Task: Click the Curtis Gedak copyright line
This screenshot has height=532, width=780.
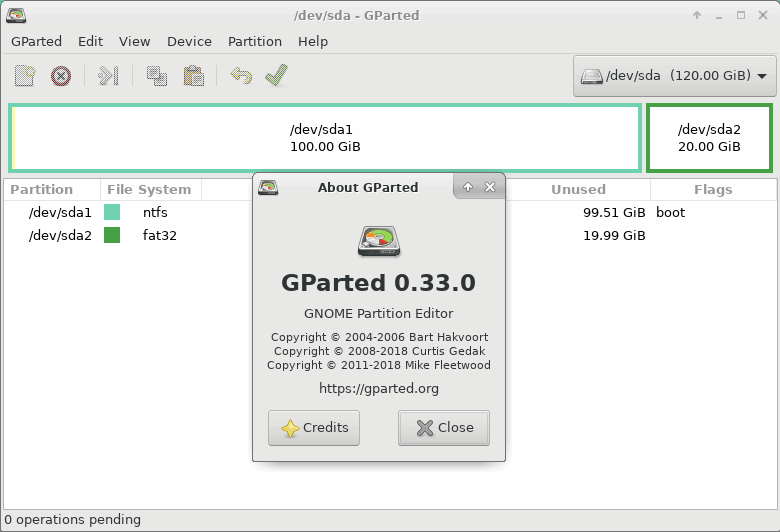Action: [379, 351]
